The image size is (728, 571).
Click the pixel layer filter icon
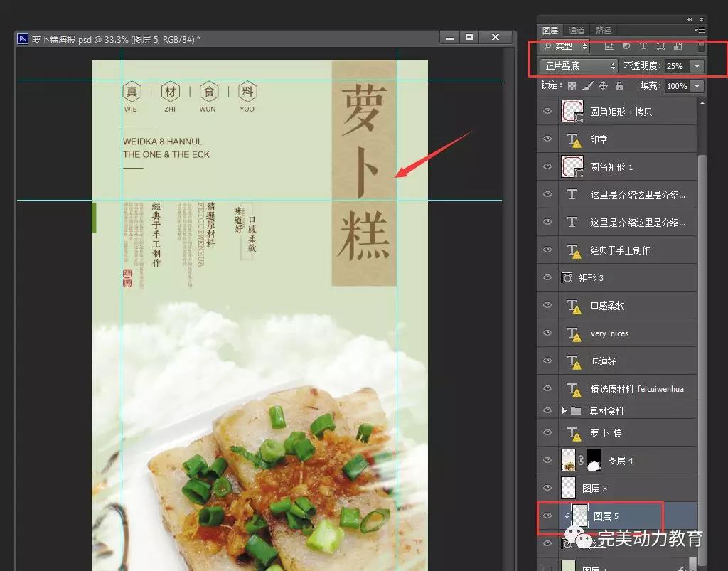coord(609,46)
